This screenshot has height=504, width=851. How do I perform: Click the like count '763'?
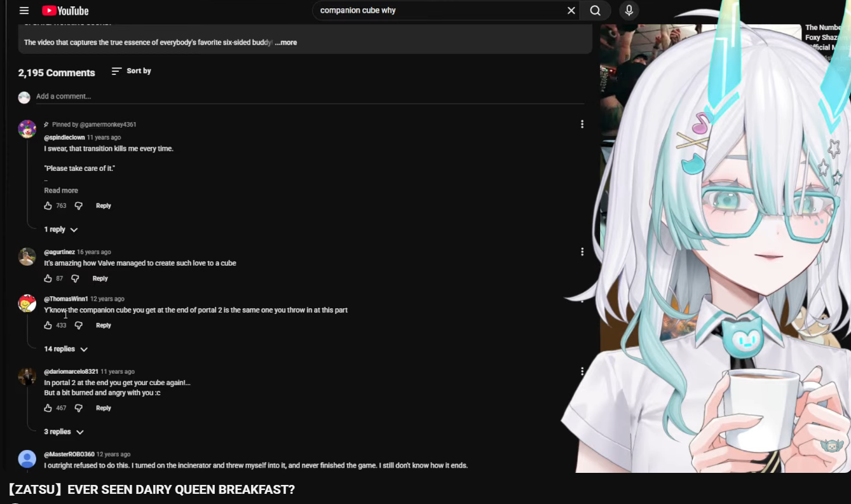pos(61,206)
